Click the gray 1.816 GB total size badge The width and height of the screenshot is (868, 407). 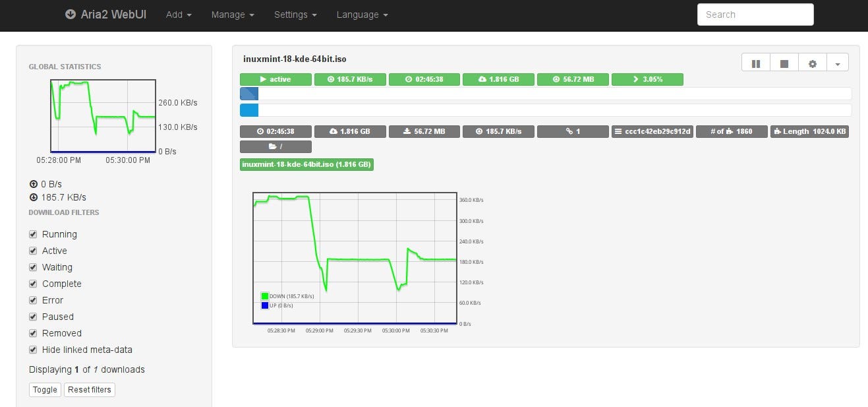tap(350, 131)
